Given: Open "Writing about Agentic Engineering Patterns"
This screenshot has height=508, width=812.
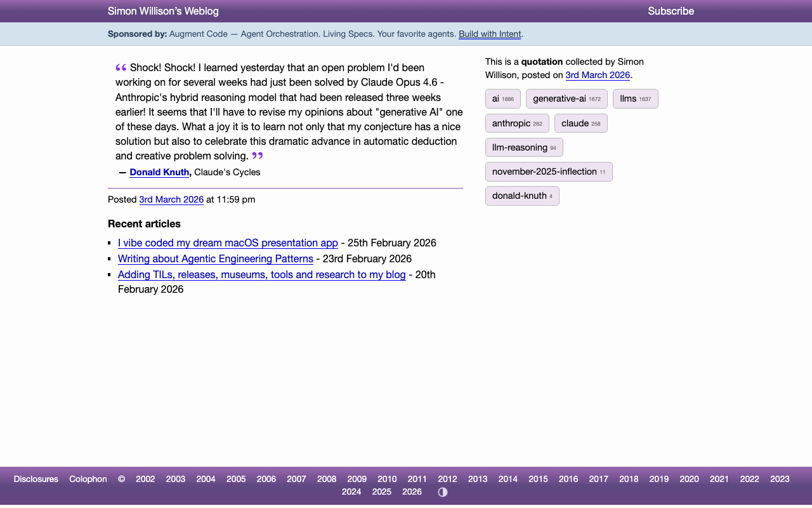Looking at the screenshot, I should coord(215,258).
